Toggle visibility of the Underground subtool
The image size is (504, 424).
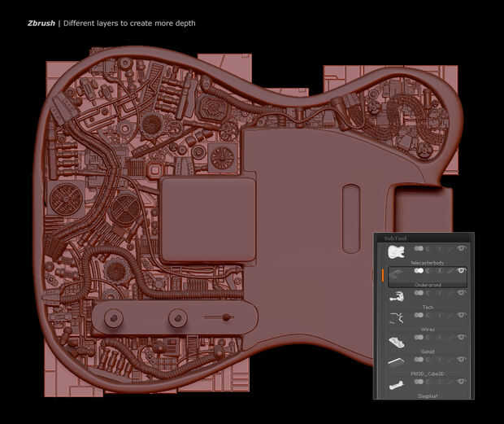click(462, 270)
